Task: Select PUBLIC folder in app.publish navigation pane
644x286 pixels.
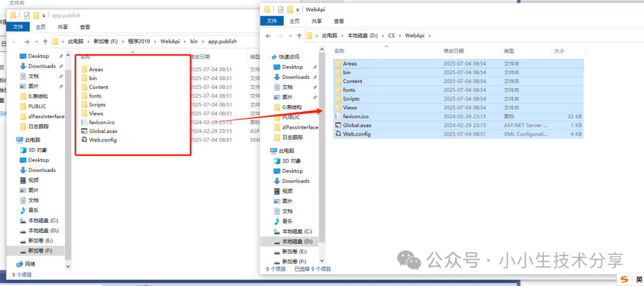Action: pyautogui.click(x=32, y=106)
